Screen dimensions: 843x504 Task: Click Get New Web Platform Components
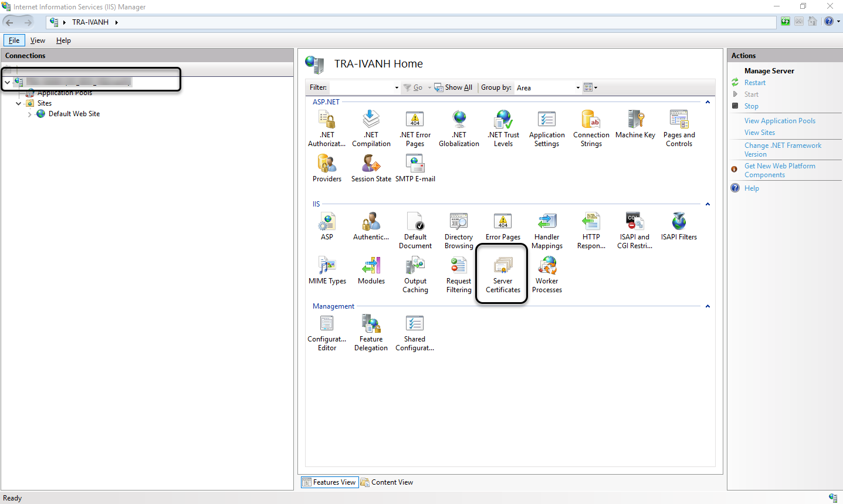[x=780, y=170]
